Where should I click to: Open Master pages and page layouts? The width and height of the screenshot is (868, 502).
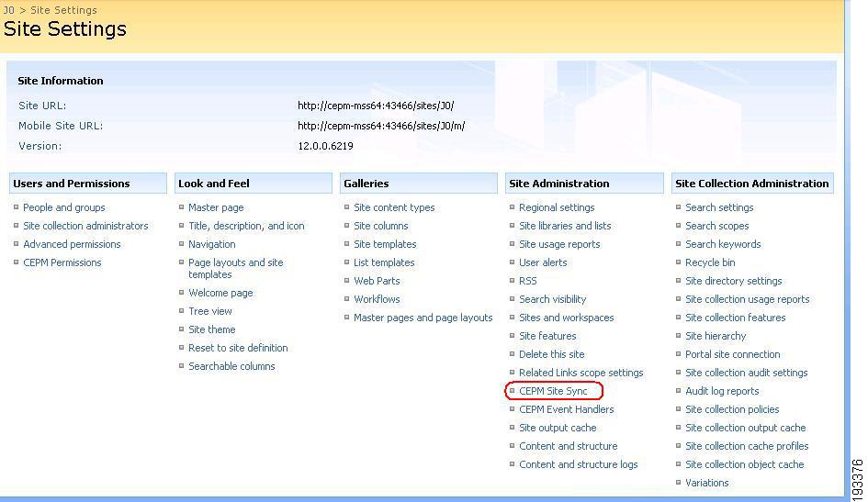[423, 318]
